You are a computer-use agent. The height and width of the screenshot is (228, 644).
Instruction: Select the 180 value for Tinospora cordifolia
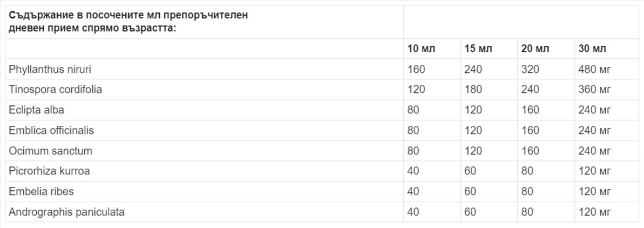[473, 90]
